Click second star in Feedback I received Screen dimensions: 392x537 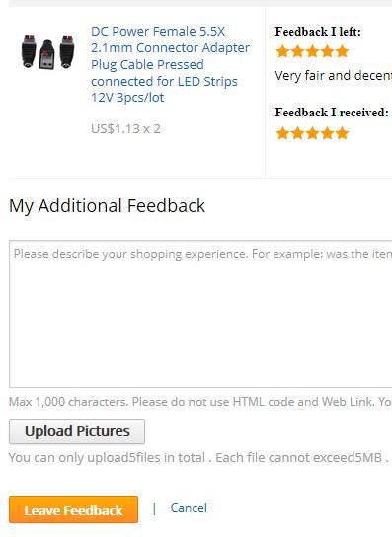[297, 133]
